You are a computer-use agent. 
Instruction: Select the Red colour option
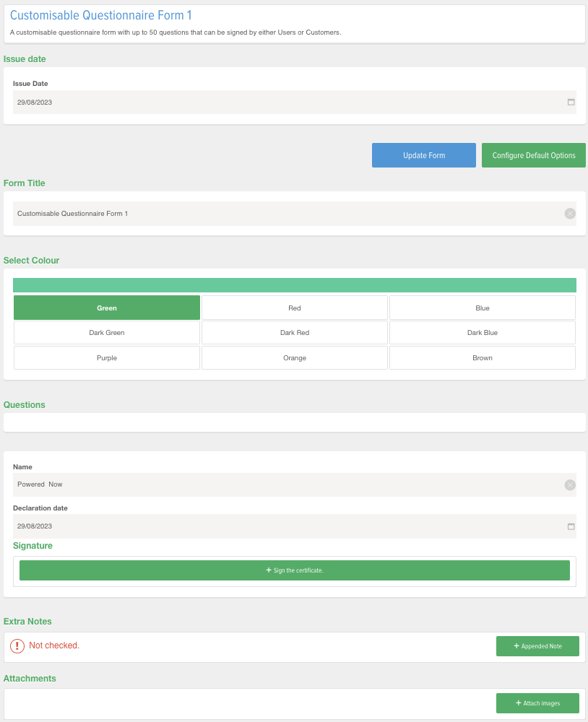click(x=294, y=307)
